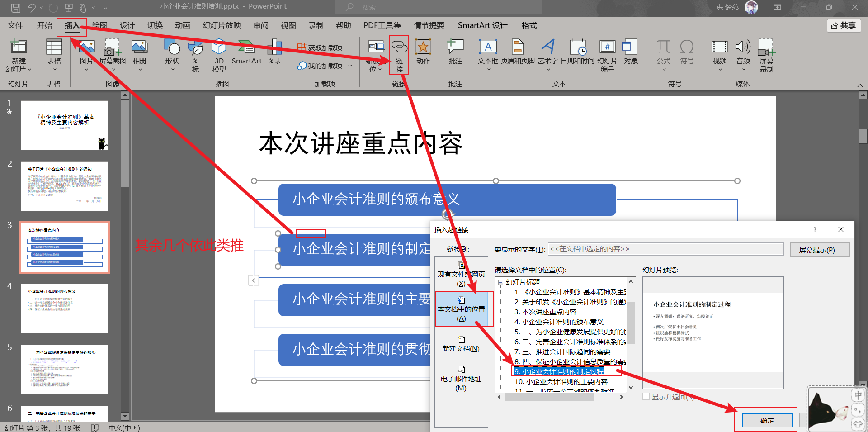The height and width of the screenshot is (432, 868).
Task: Click the Pictures insert icon
Action: tap(86, 56)
